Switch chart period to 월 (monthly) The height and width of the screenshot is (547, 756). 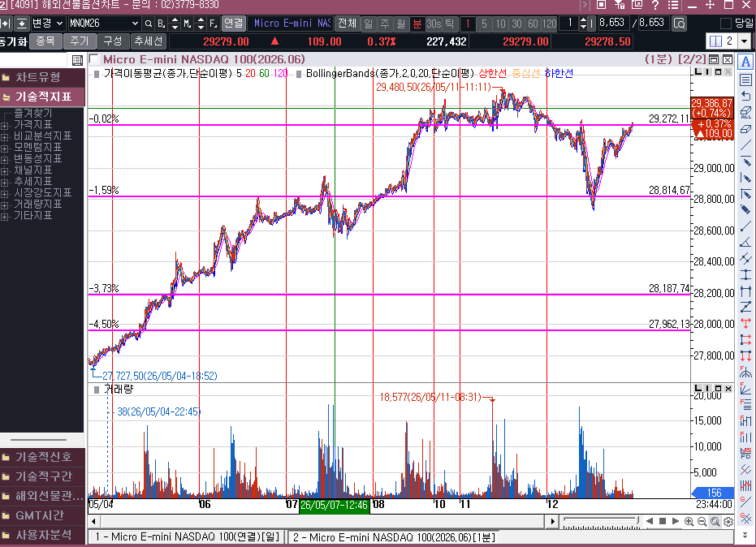point(401,24)
